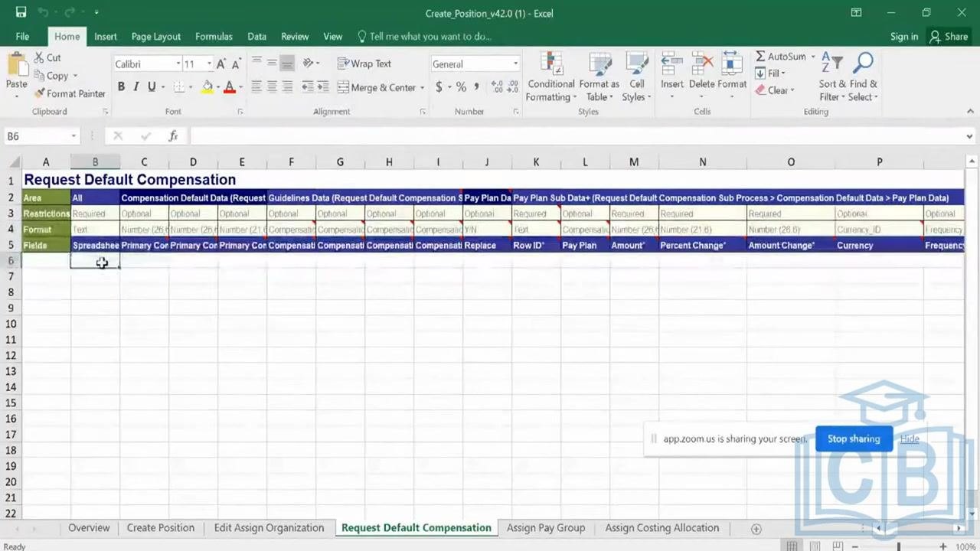The height and width of the screenshot is (551, 980).
Task: Select the Format Painter tool
Action: click(x=70, y=93)
